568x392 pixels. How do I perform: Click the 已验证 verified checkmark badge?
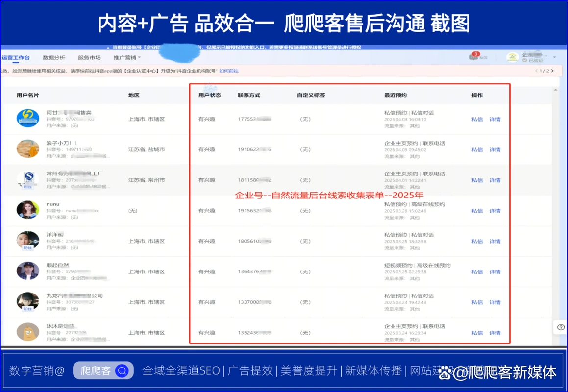coord(525,60)
